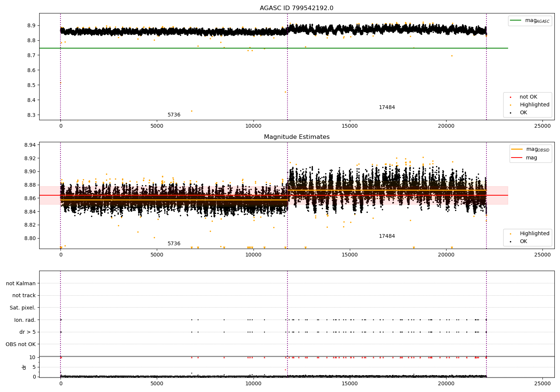The width and height of the screenshot is (560, 392).
Task: Click obsid label '5736' in top plot
Action: click(x=174, y=115)
